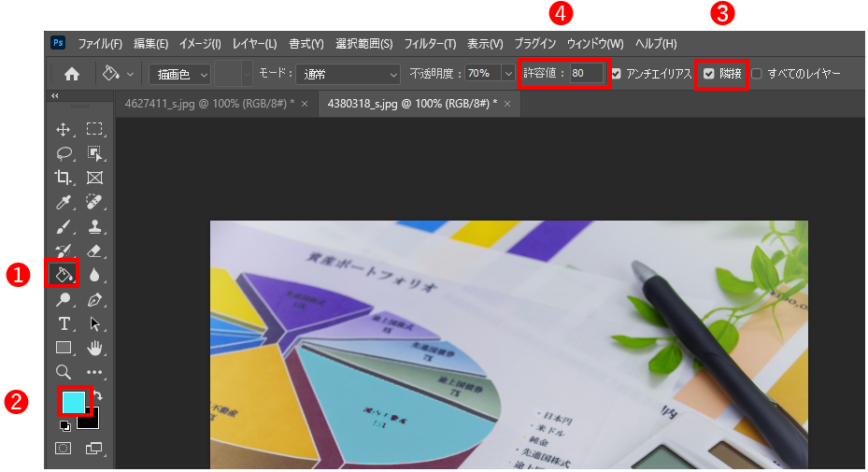This screenshot has height=472, width=868.
Task: Open the モード blend mode dropdown
Action: pos(348,74)
